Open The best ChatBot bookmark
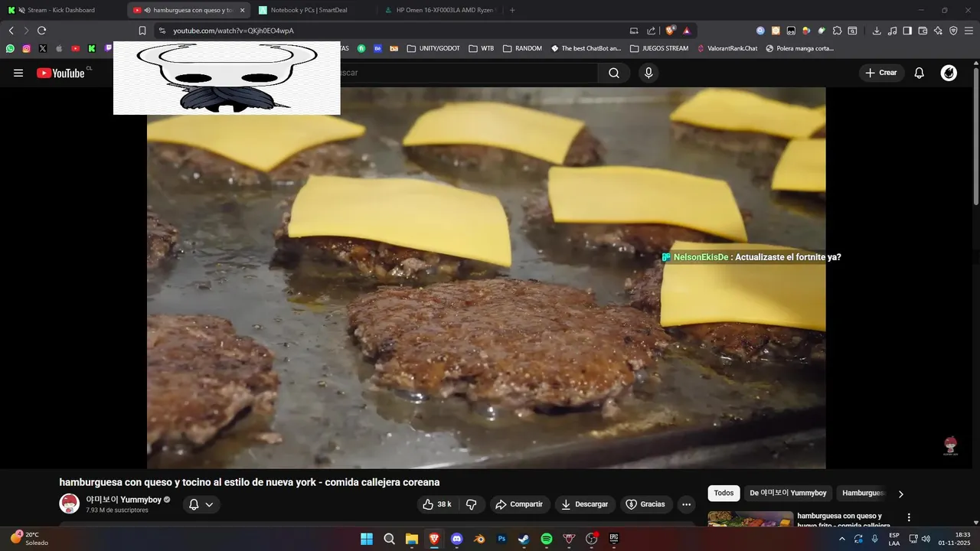Image resolution: width=980 pixels, height=551 pixels. click(586, 48)
